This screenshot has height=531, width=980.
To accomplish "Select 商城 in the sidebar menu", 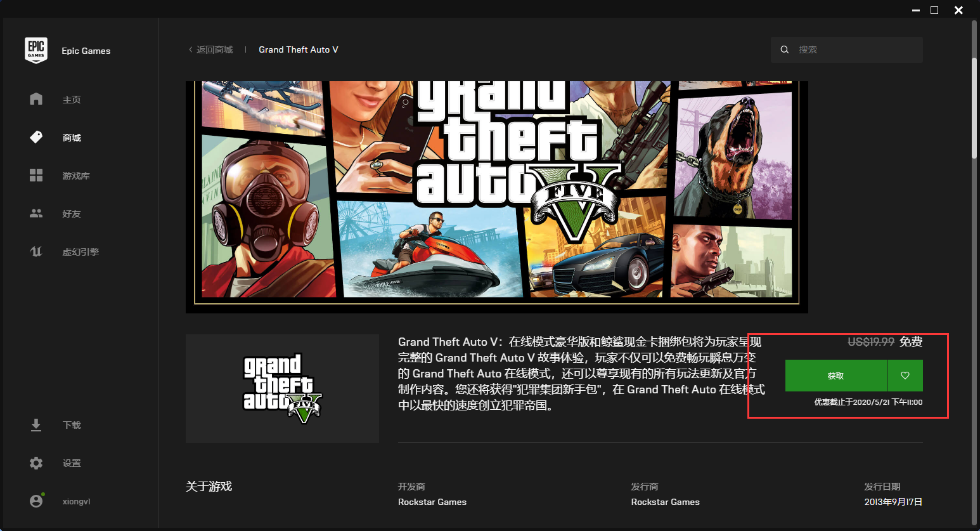I will pos(72,137).
